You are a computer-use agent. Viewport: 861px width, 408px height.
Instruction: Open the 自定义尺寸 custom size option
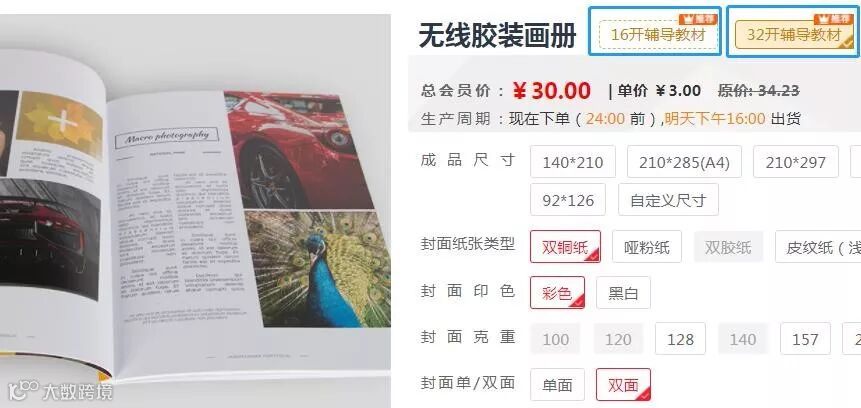point(668,200)
